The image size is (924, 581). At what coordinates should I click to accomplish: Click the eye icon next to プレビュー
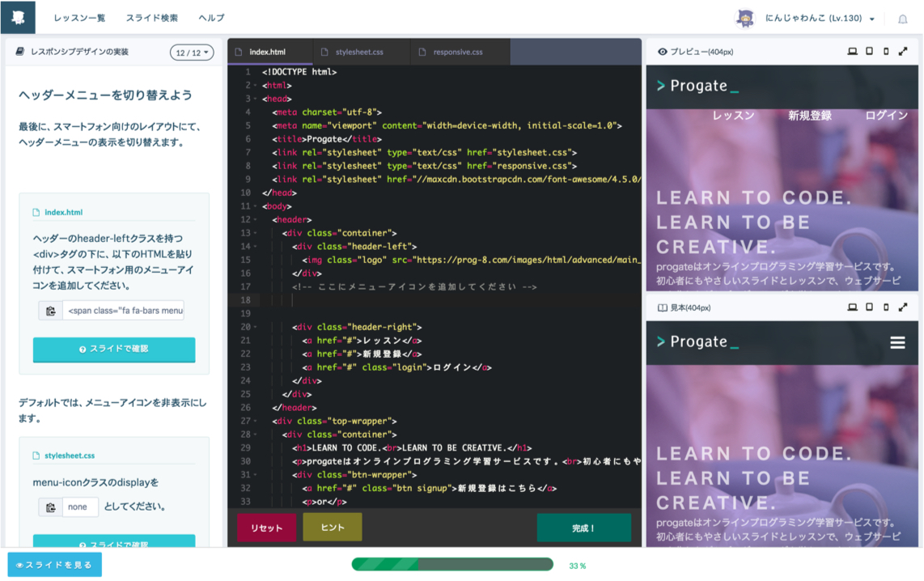pyautogui.click(x=663, y=52)
